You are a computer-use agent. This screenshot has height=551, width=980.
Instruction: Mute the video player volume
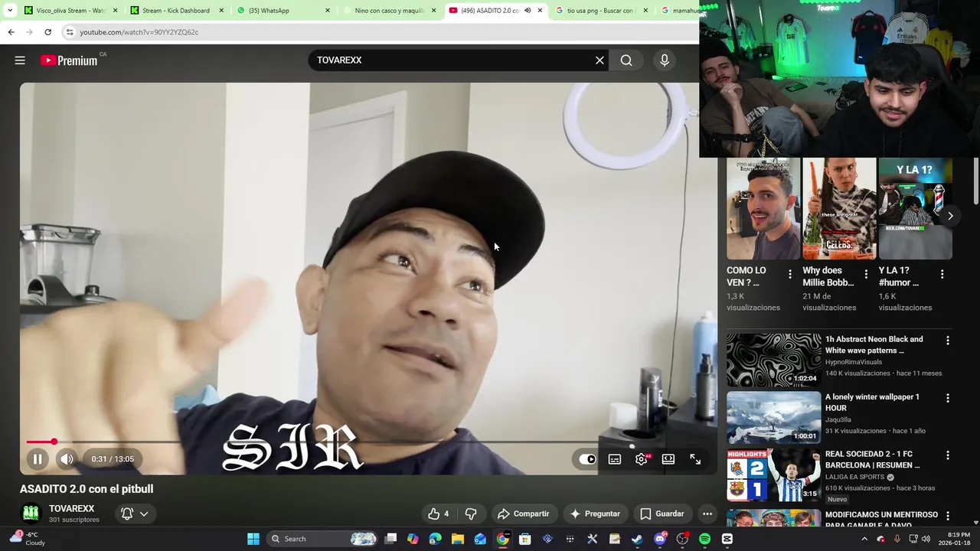67,459
